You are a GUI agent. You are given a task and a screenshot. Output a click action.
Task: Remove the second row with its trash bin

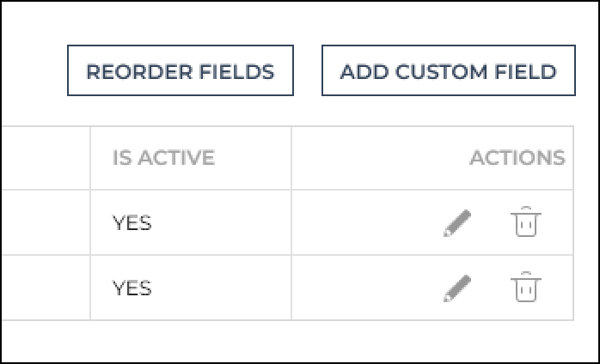pyautogui.click(x=526, y=287)
